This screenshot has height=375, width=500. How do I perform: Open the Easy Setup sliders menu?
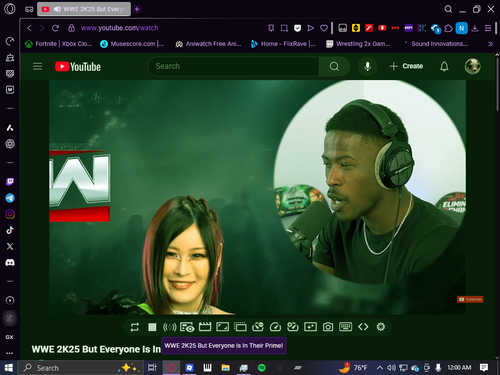tap(488, 28)
